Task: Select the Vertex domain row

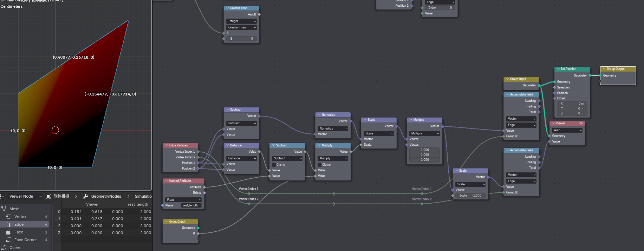Action: pos(25,217)
